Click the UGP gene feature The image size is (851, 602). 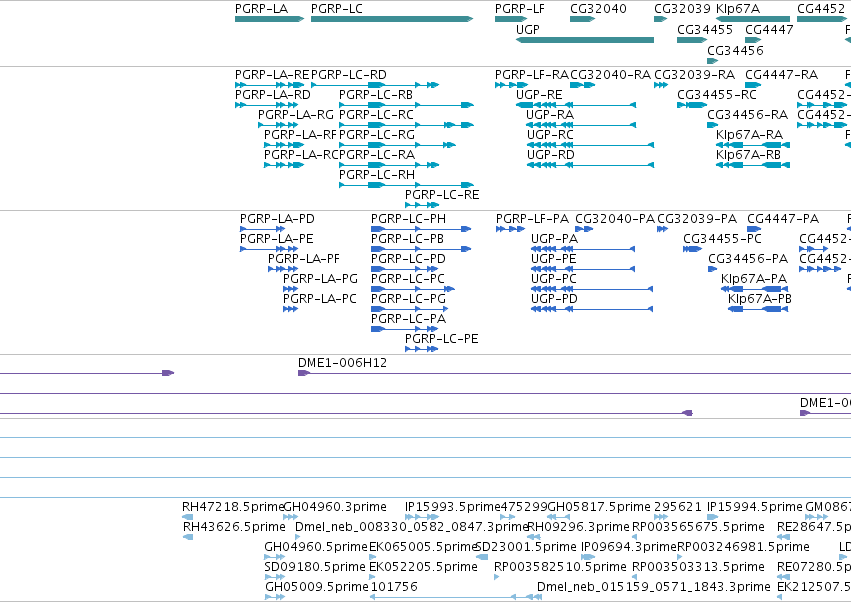(585, 40)
